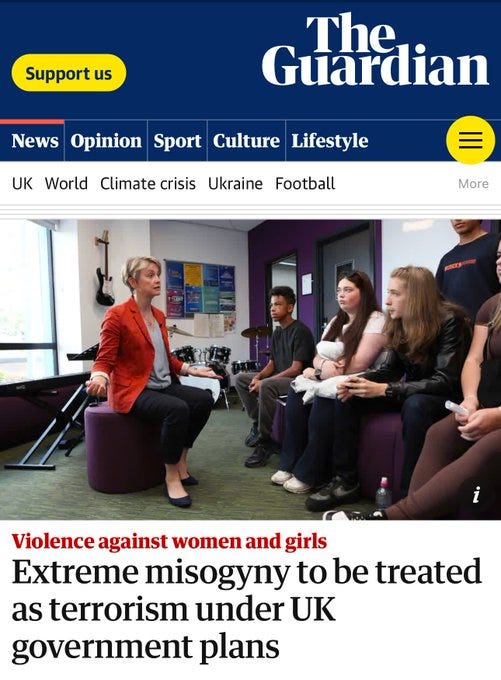Click the yellow Support us button
The image size is (501, 680).
69,73
